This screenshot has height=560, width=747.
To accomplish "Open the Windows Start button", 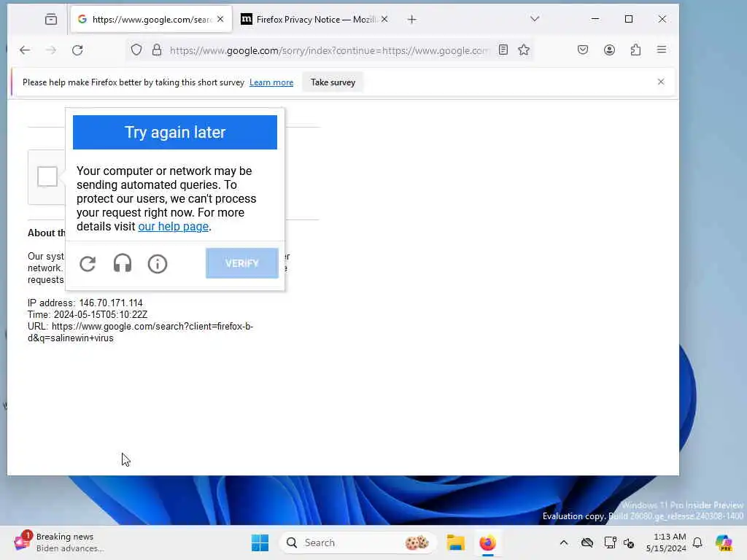I will (x=260, y=542).
